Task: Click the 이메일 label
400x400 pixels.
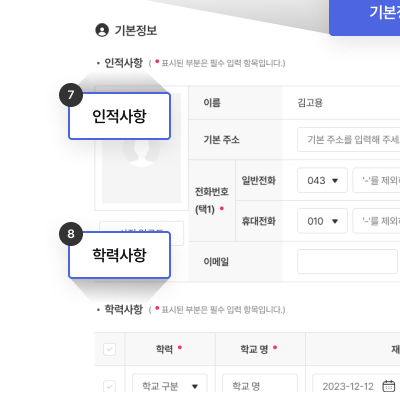Action: [x=216, y=262]
